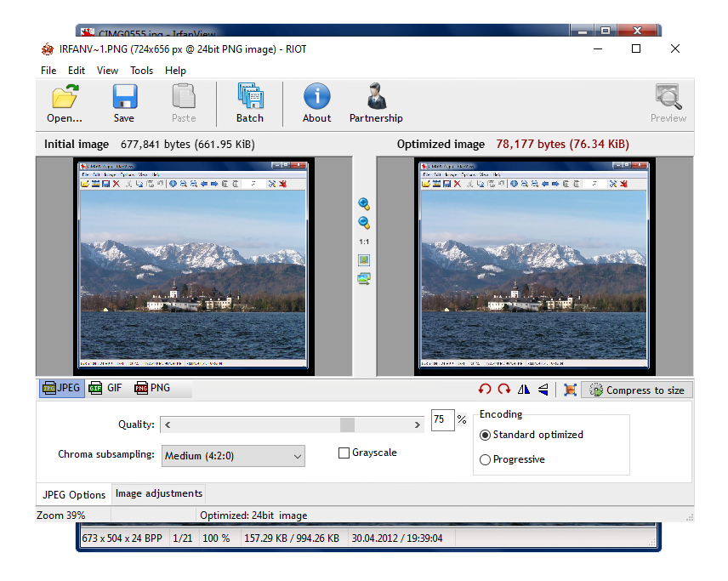Click the "Encoding" group label

point(501,414)
